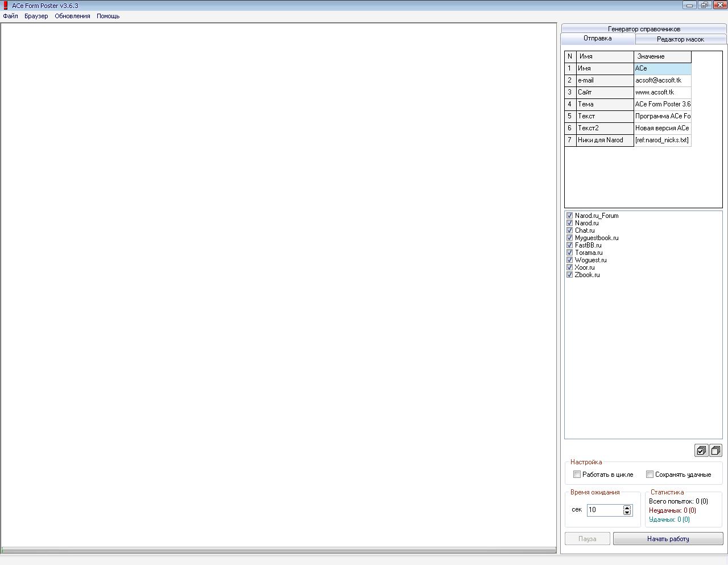
Task: Increase wait time with spinner up arrow
Action: [627, 508]
